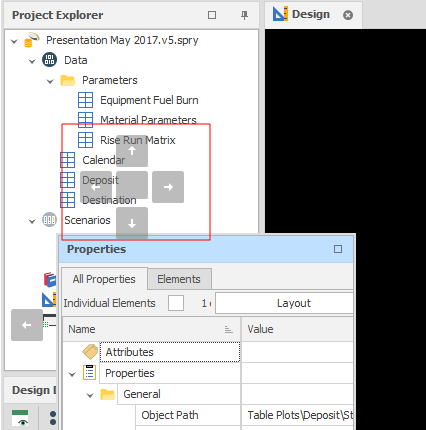Select Equipment Fuel Burn table
This screenshot has width=426, height=430.
[149, 100]
